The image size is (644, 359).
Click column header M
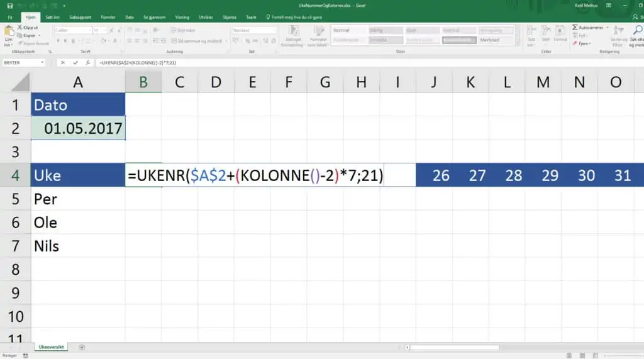click(543, 82)
